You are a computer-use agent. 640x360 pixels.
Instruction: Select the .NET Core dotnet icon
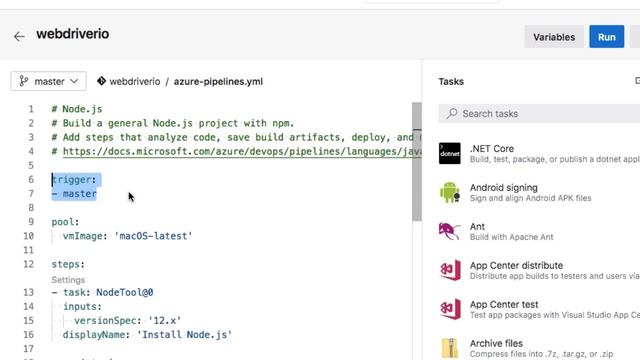450,153
